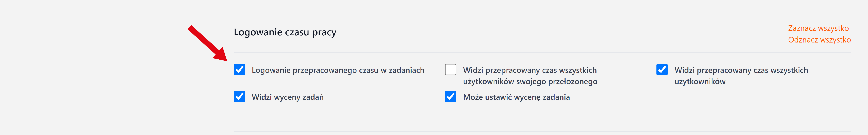Click the blue checkmark in the rightmost column

pyautogui.click(x=662, y=70)
